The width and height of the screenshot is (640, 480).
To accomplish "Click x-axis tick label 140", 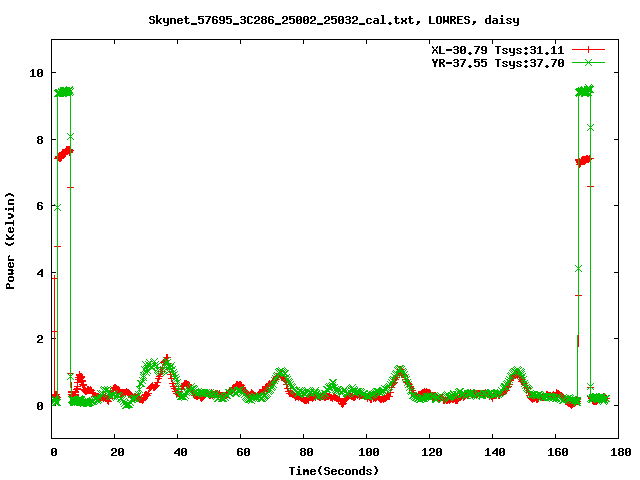I will pyautogui.click(x=495, y=452).
